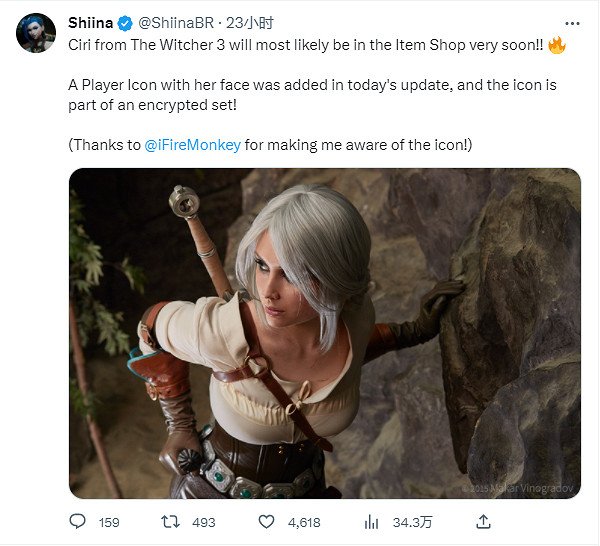Click the Makar Vinogradov photo watermark
Viewport: 600px width, 546px height.
(x=519, y=487)
